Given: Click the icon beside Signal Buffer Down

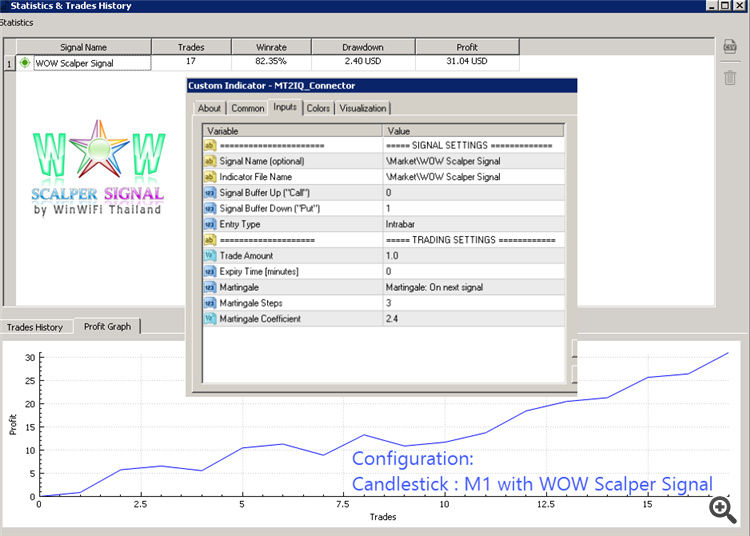Looking at the screenshot, I should coord(210,208).
